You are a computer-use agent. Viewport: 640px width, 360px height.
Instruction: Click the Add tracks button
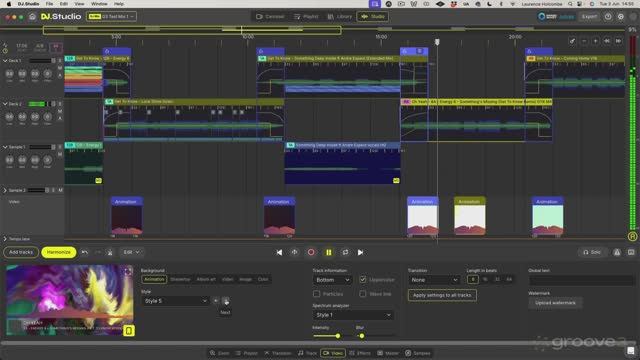(x=21, y=252)
